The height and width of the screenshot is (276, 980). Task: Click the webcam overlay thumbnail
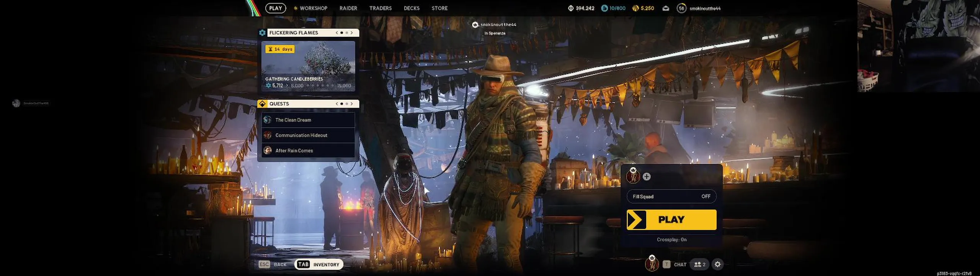(918, 46)
